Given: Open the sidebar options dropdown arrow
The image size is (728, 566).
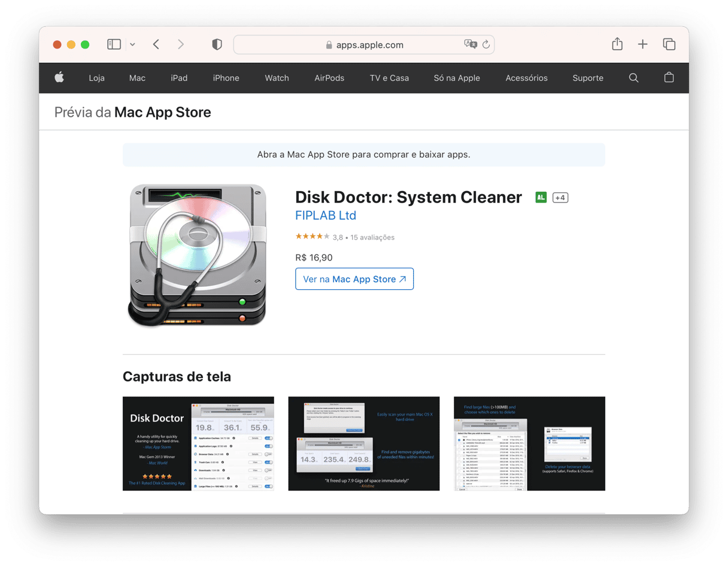Looking at the screenshot, I should [x=132, y=44].
